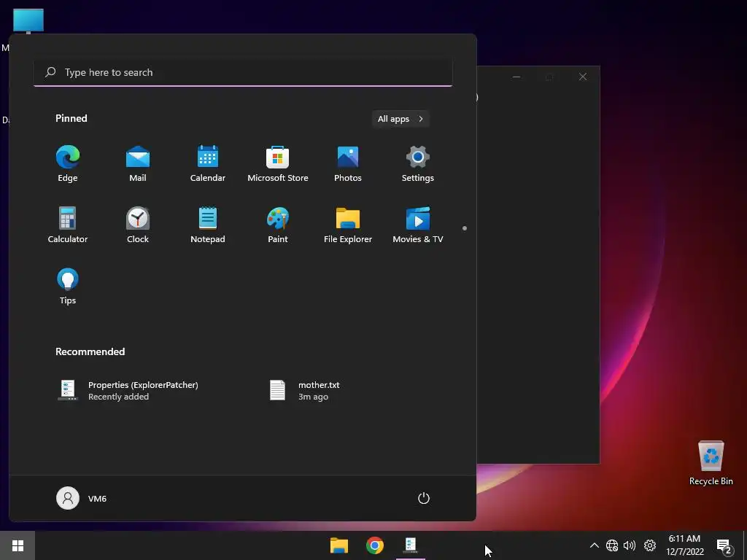This screenshot has width=747, height=560.
Task: Launch Paint
Action: 278,225
